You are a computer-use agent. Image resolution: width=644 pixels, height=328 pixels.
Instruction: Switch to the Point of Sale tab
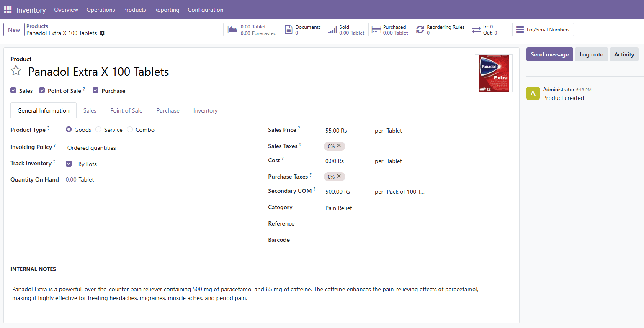point(126,110)
